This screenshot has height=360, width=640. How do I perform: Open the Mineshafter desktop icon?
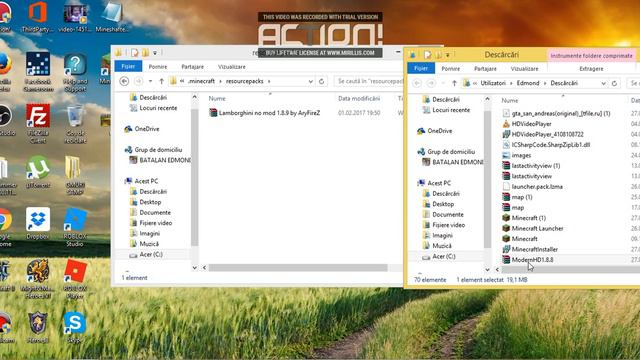coord(112,17)
